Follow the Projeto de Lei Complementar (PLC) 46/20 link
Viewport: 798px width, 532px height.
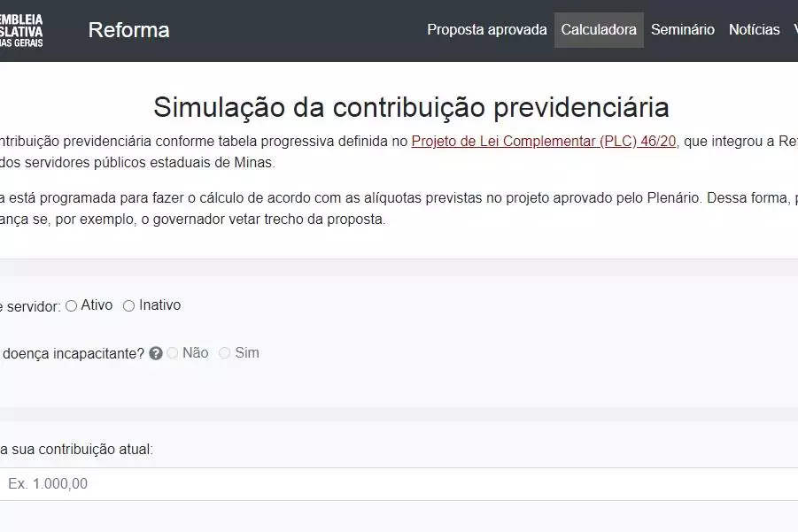tap(544, 142)
